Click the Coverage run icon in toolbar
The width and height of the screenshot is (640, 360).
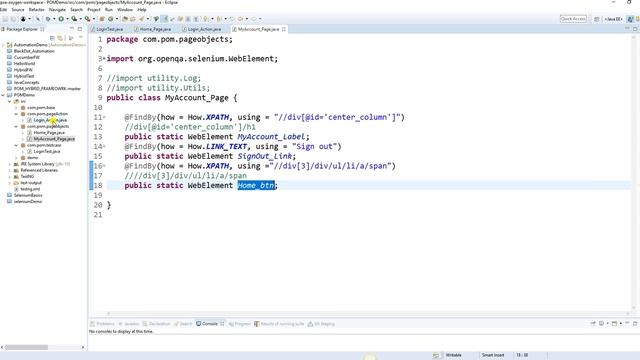click(x=74, y=19)
